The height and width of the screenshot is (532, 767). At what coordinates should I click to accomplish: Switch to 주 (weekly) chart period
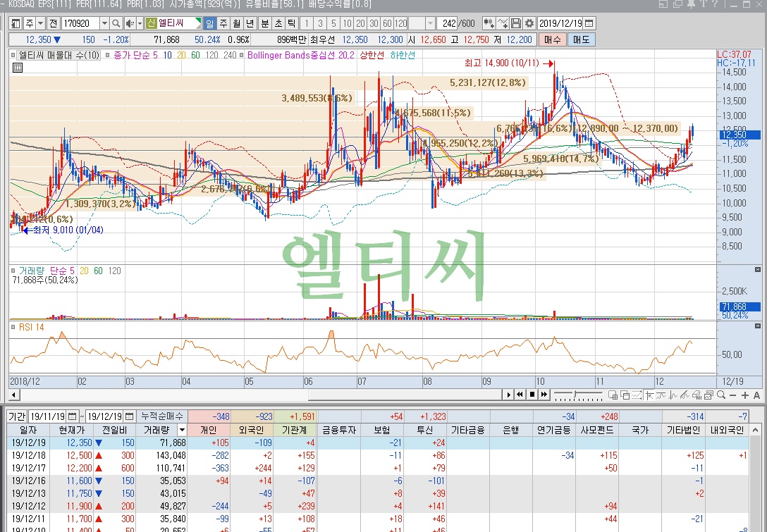(223, 23)
